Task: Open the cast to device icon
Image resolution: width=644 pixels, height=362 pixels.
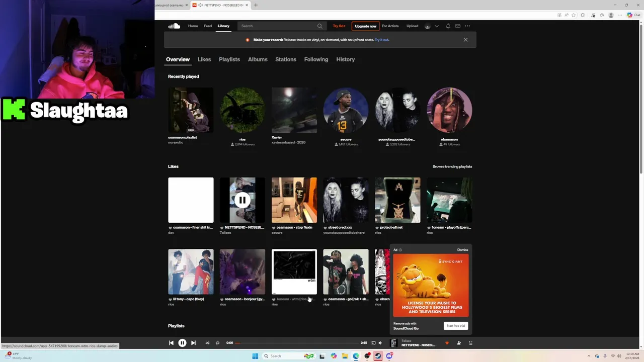Action: [x=373, y=343]
